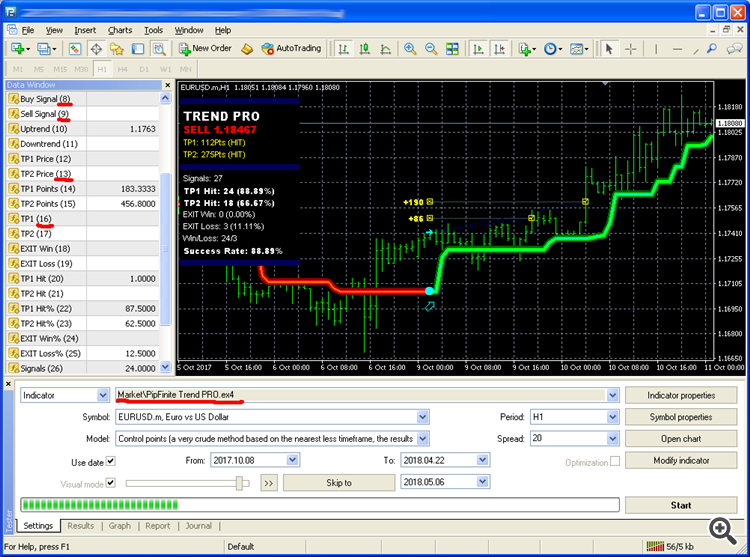Close the Data Window panel
Screen dimensions: 750x557
click(x=167, y=85)
